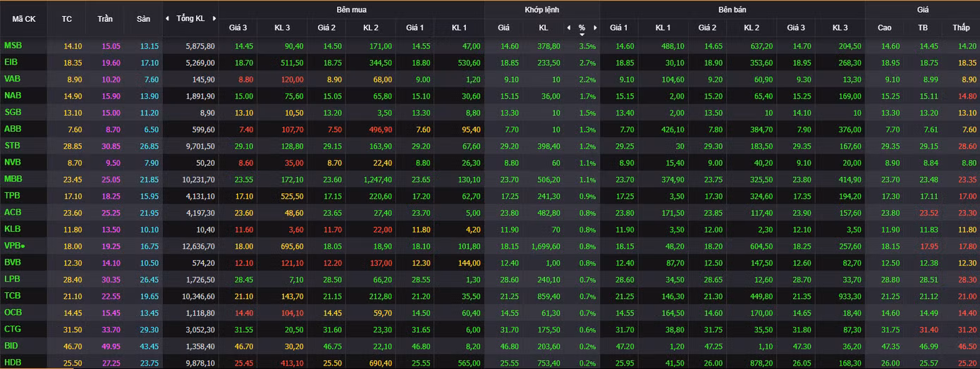Open the VAB ticker symbol

pos(12,79)
